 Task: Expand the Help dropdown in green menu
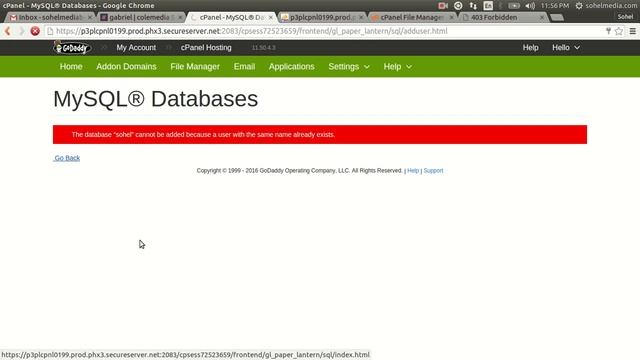pyautogui.click(x=398, y=67)
